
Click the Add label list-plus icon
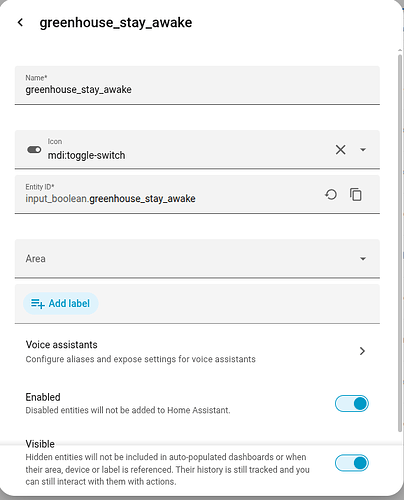(38, 304)
